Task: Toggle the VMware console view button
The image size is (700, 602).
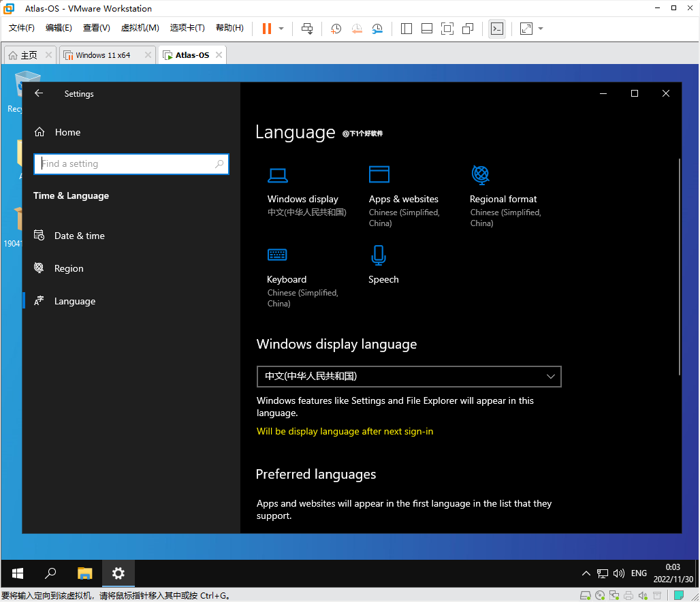Action: click(x=497, y=29)
